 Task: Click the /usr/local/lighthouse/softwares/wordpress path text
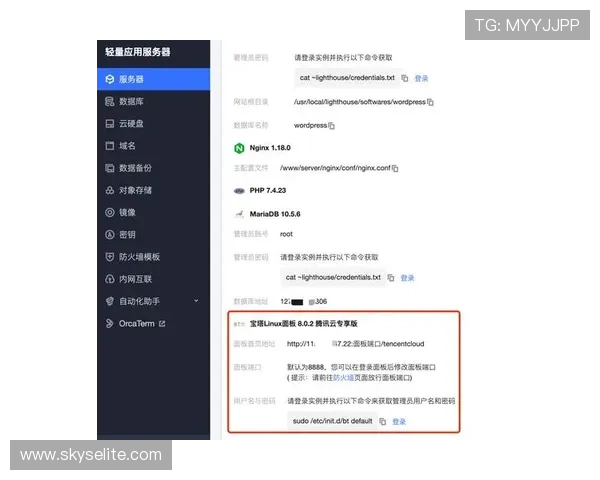point(360,102)
